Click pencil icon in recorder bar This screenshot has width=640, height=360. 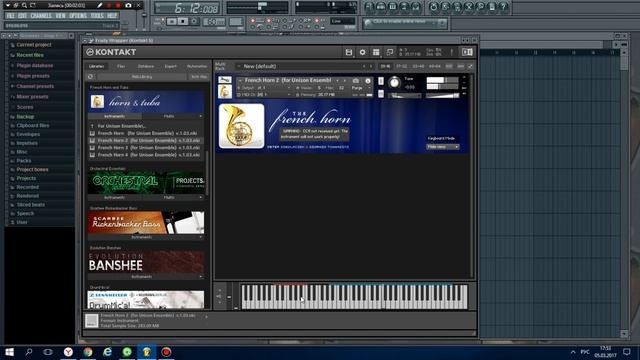coord(100,5)
